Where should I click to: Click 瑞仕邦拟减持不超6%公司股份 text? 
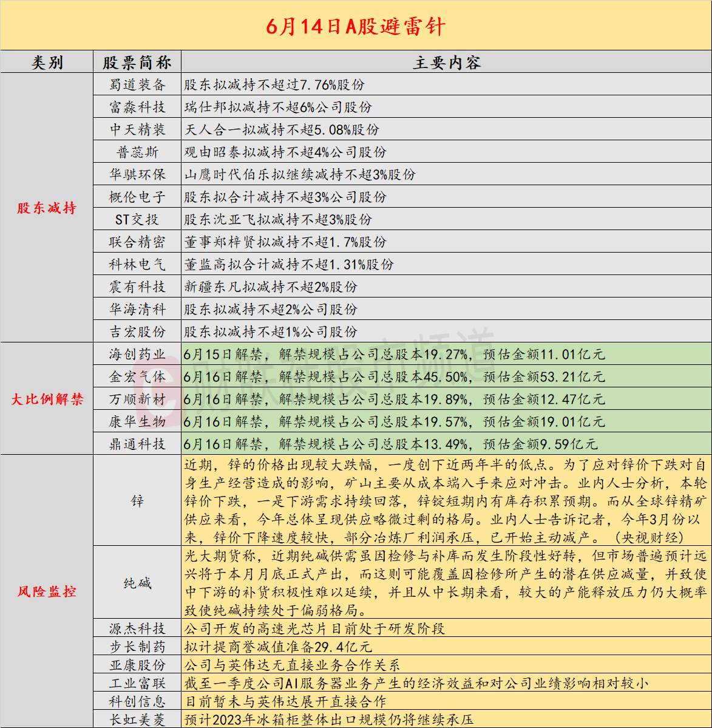pos(278,107)
